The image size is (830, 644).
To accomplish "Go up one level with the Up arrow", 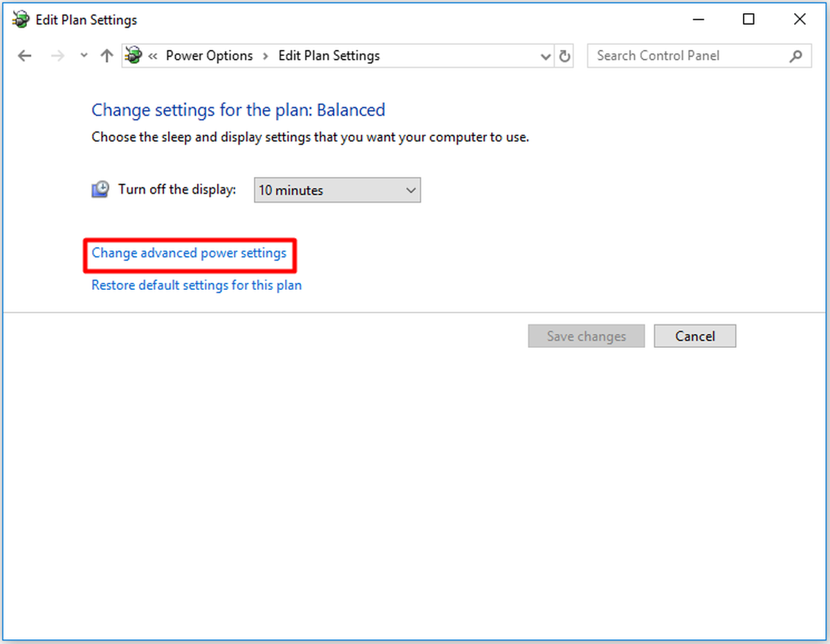I will coord(107,56).
